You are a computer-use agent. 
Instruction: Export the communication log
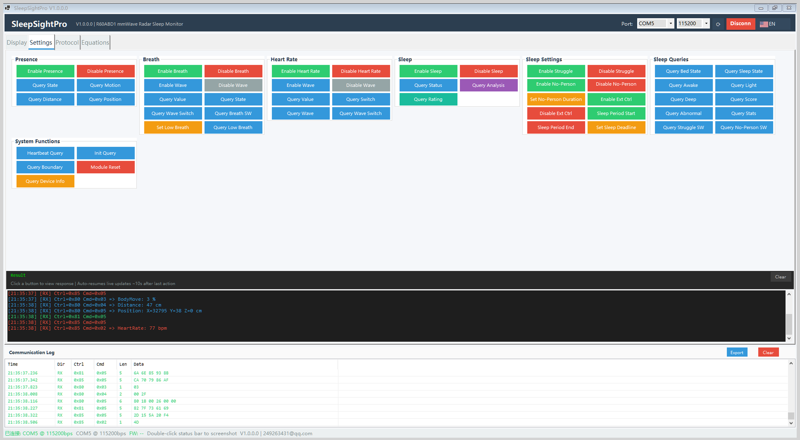pyautogui.click(x=737, y=352)
